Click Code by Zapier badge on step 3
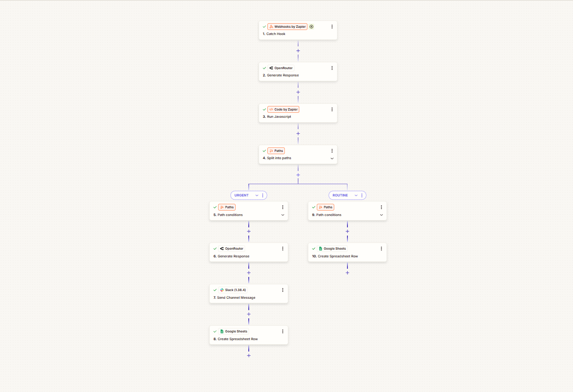The height and width of the screenshot is (392, 573). [x=283, y=109]
